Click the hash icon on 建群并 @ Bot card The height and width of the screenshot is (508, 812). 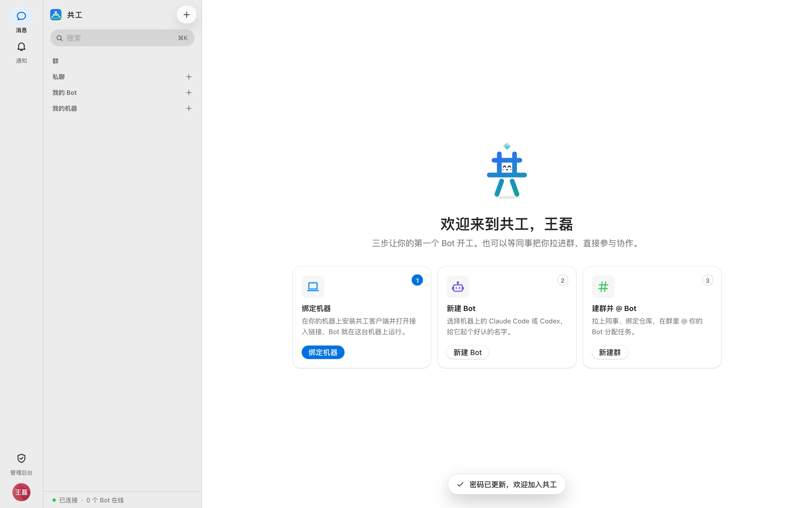click(x=603, y=286)
